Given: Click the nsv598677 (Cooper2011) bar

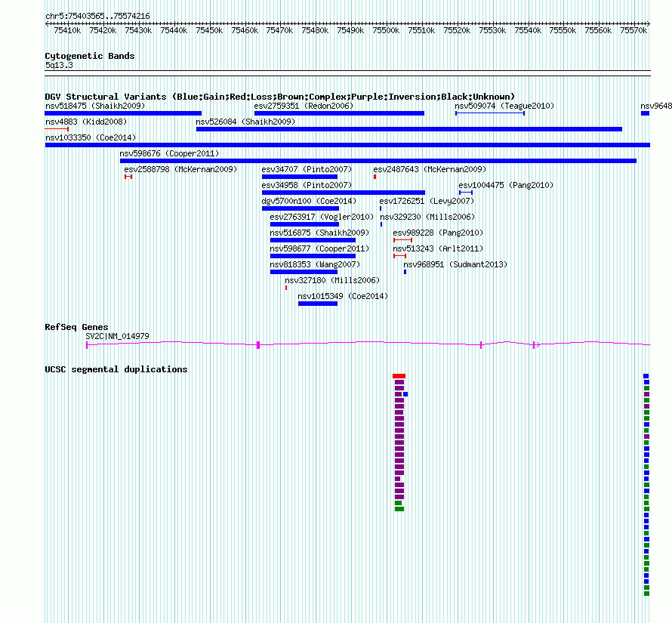Looking at the screenshot, I should point(313,256).
